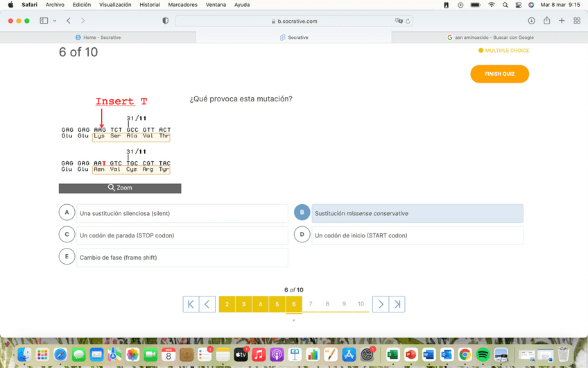Go to question 4 in pagination

260,304
